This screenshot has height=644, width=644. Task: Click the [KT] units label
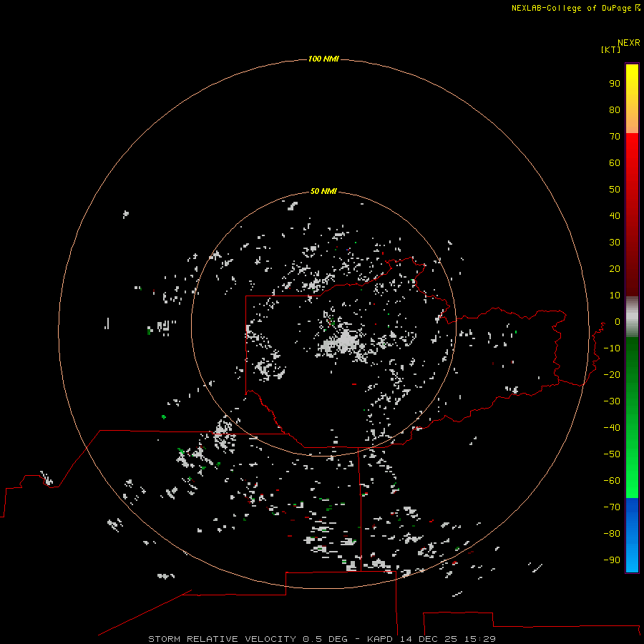tap(610, 49)
